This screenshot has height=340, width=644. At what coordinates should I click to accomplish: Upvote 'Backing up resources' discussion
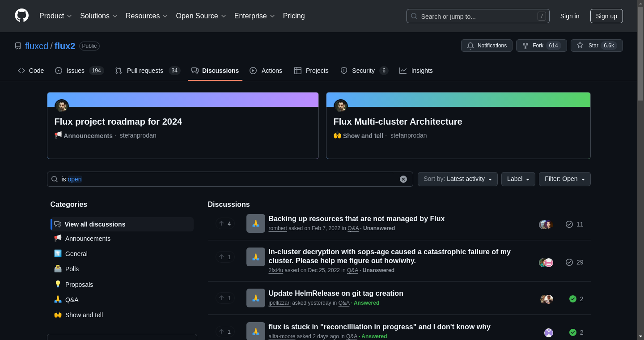[225, 223]
